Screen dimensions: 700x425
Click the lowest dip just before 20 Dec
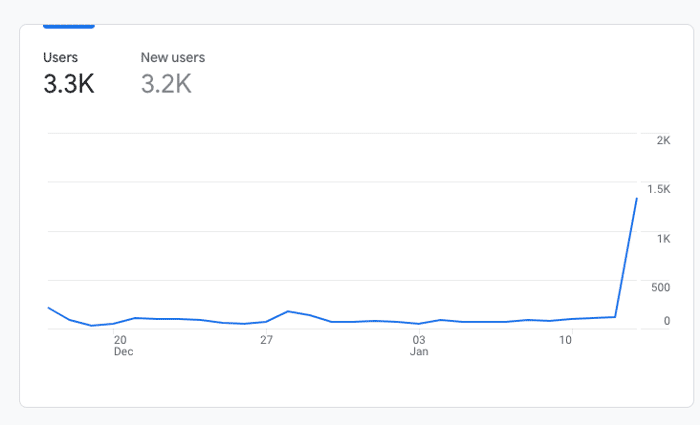point(92,325)
